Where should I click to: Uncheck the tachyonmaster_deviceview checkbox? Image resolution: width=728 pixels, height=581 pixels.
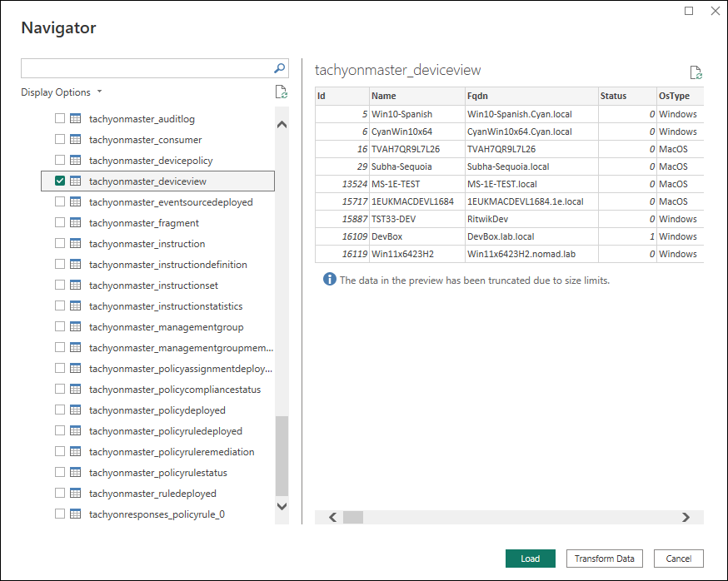pyautogui.click(x=60, y=181)
